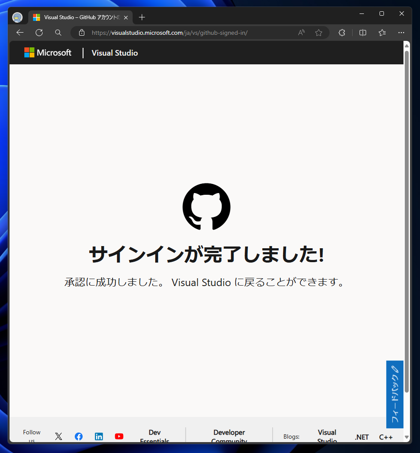The image size is (420, 453).
Task: Select the Visual Studio GitHub account tab
Action: point(81,17)
